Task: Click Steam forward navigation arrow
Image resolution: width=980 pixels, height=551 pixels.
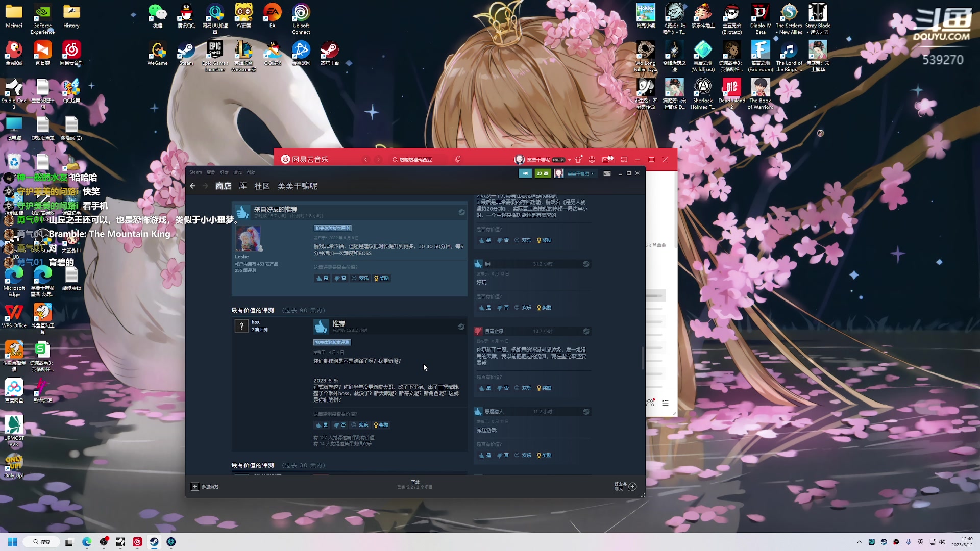Action: tap(205, 186)
